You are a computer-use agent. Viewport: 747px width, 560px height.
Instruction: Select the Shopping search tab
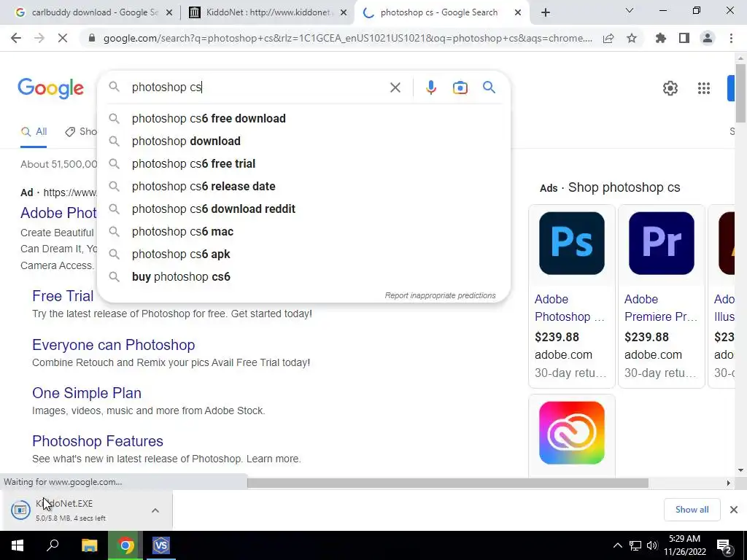point(81,132)
